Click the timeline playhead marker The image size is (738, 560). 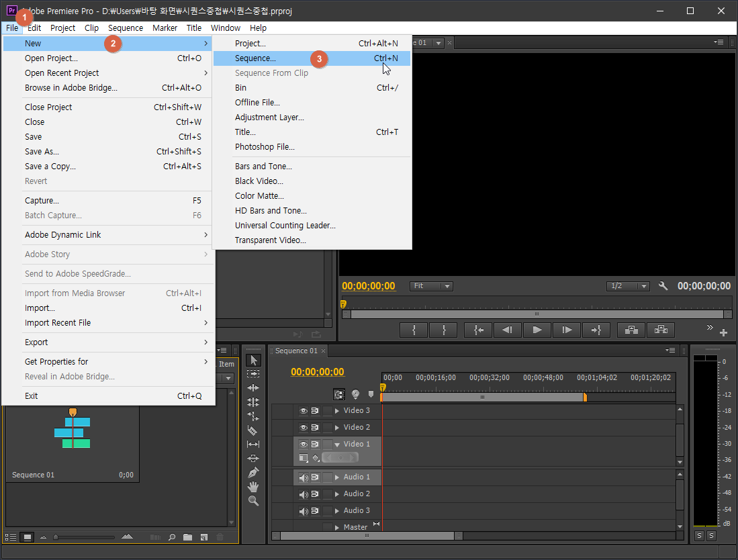383,387
